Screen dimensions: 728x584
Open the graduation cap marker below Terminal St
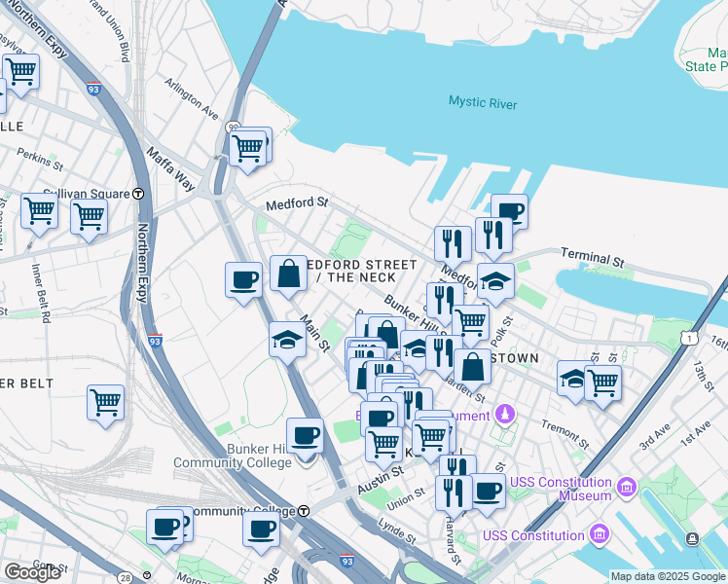[495, 285]
